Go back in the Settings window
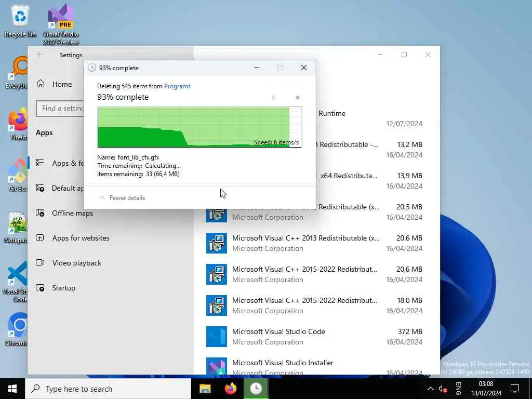Screen dimensions: 532x399 click(40, 55)
